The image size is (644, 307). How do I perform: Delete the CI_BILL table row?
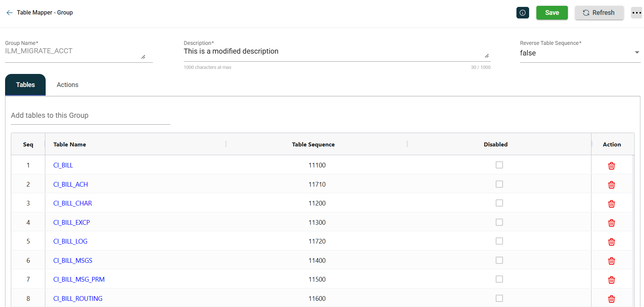pos(611,166)
